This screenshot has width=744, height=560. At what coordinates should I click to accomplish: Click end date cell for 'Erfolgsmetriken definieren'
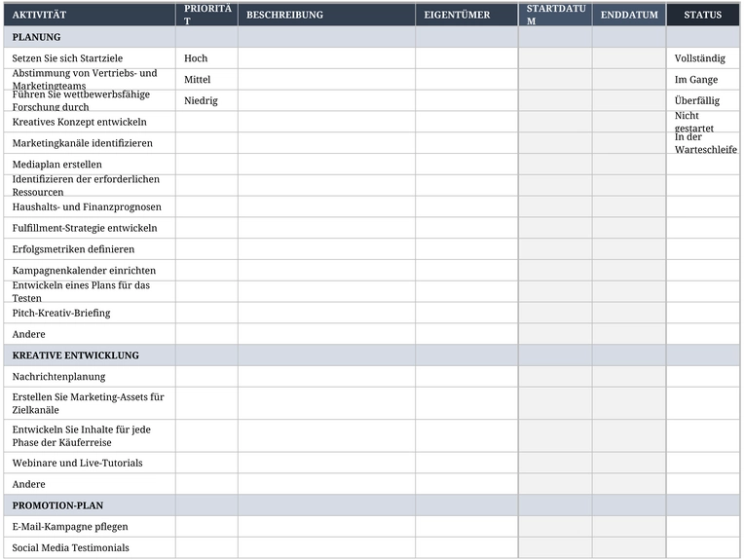coord(629,249)
